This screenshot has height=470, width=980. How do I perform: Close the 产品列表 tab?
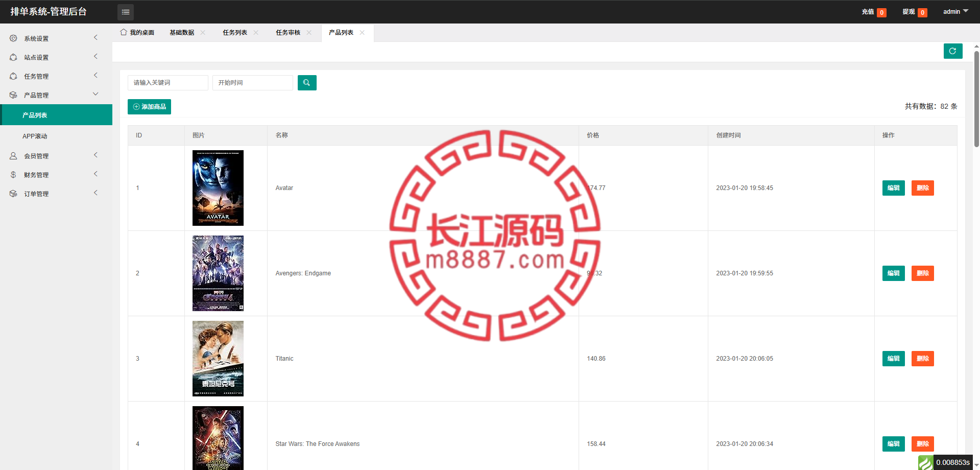[362, 33]
